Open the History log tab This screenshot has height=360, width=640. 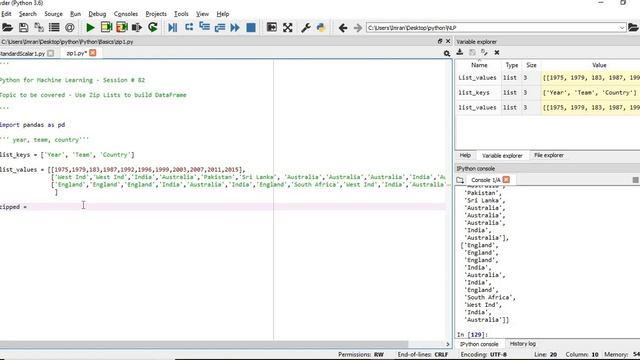tap(522, 344)
